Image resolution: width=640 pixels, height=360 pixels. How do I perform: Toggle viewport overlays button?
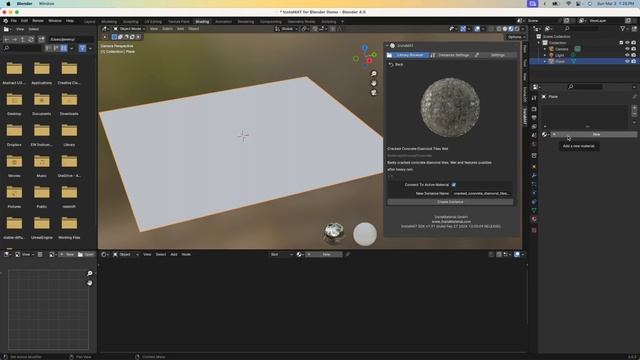click(x=477, y=29)
